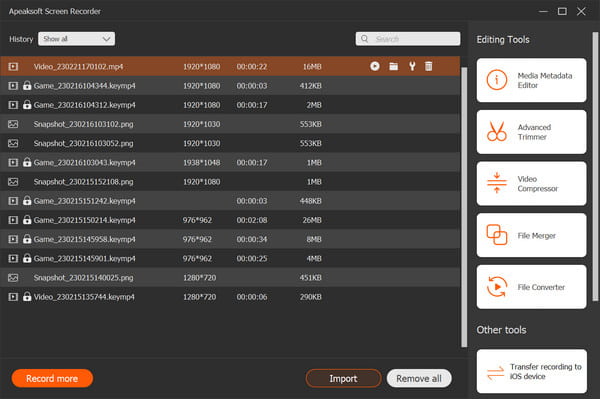Click the 26MB file size value

pyautogui.click(x=312, y=220)
